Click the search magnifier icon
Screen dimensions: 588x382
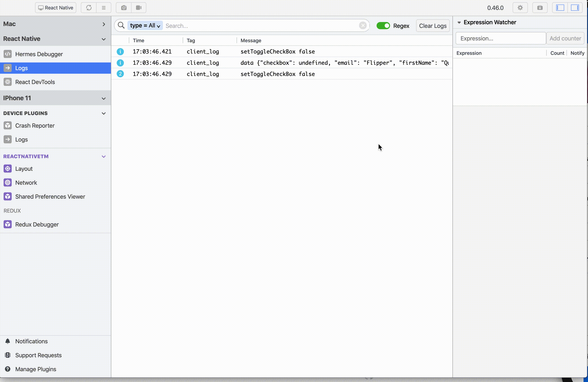click(x=121, y=25)
